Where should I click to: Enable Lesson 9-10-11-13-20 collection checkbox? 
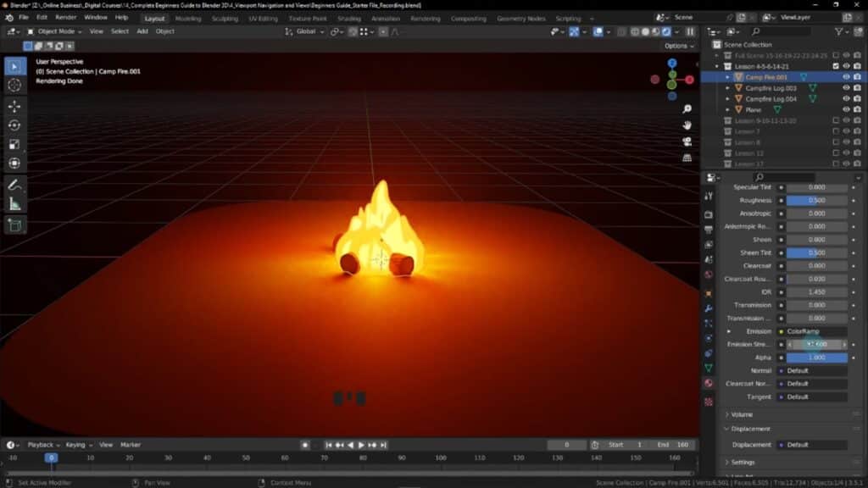tap(836, 120)
